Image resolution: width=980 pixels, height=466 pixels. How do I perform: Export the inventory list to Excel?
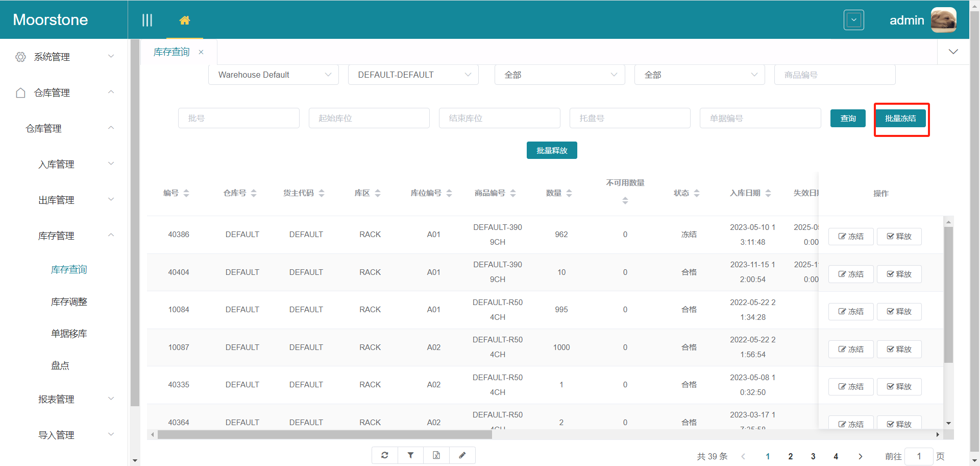pyautogui.click(x=436, y=455)
